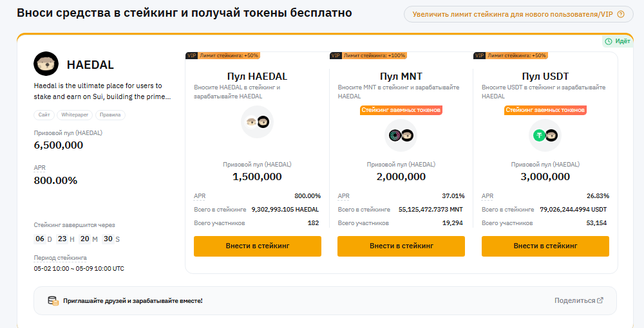The image size is (644, 328).
Task: Click the APR label in HAEDAL pool
Action: [x=200, y=196]
